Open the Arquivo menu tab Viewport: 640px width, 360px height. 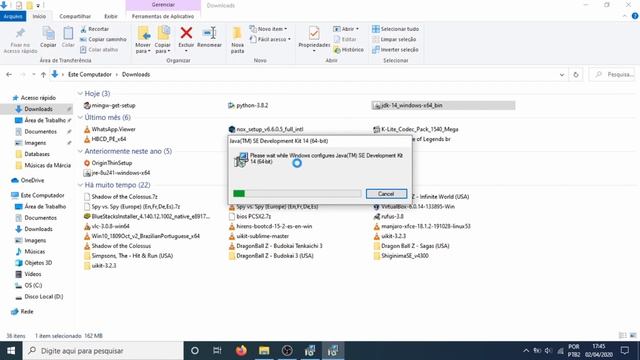13,16
